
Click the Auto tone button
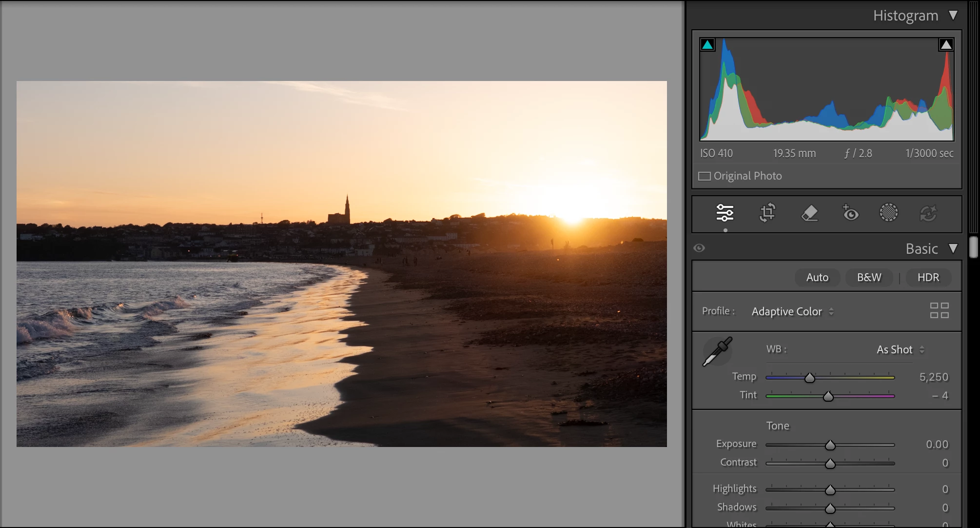(x=817, y=277)
